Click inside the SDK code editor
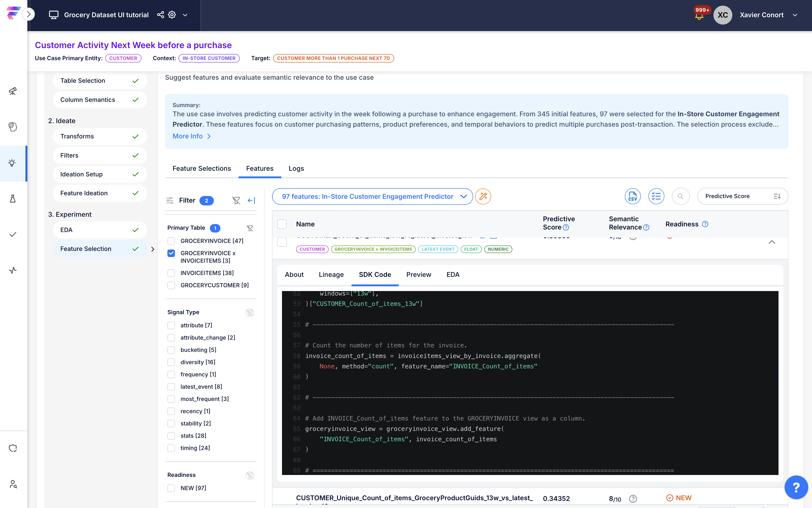812x508 pixels. 530,383
